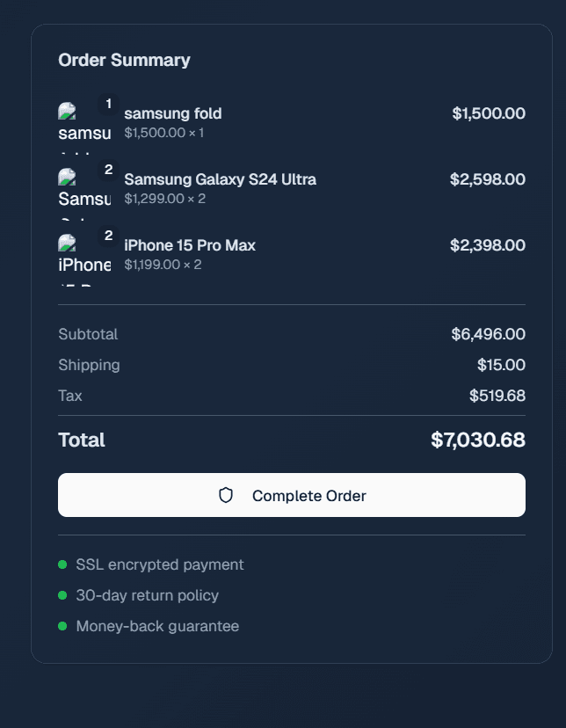The width and height of the screenshot is (566, 728).
Task: Click the Samsung Galaxy S24 Ultra thumbnail
Action: point(84,193)
